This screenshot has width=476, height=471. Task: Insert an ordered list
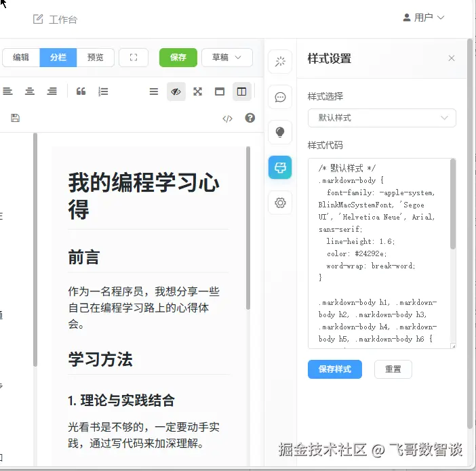tap(103, 91)
